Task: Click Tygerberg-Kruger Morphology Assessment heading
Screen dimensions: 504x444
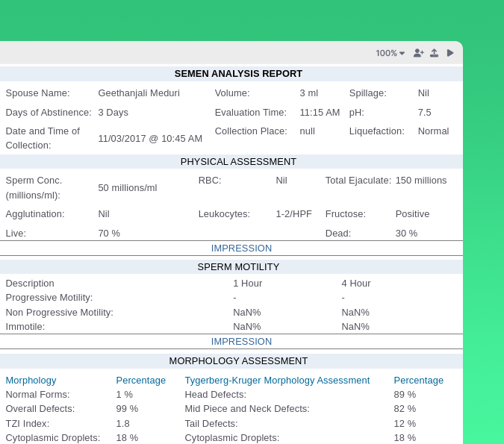Action: (x=277, y=380)
